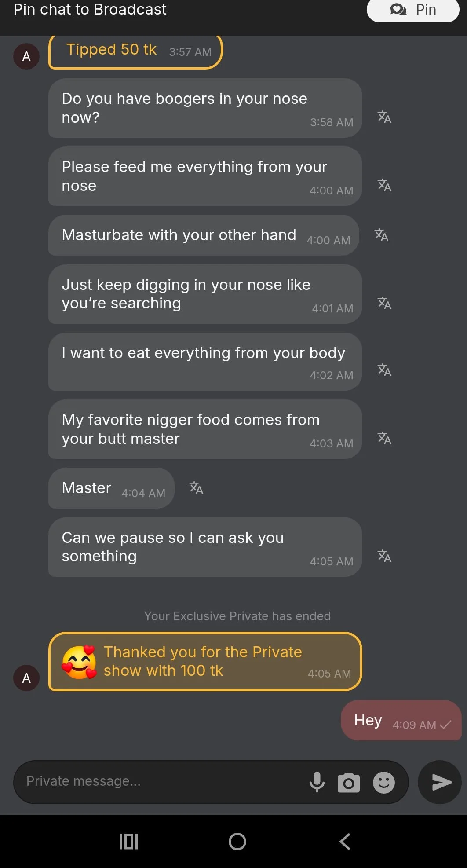Image resolution: width=467 pixels, height=868 pixels.
Task: Translate the 4:03 AM message
Action: point(384,438)
